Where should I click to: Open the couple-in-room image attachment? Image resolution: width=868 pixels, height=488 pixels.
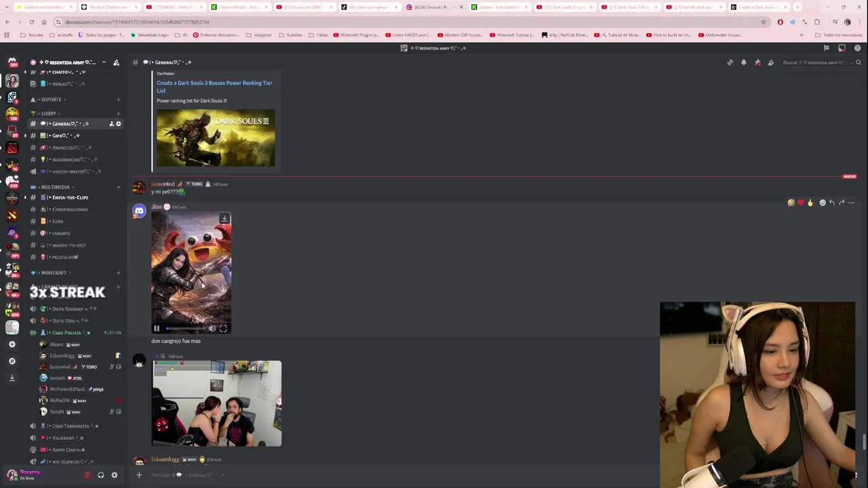pyautogui.click(x=216, y=403)
